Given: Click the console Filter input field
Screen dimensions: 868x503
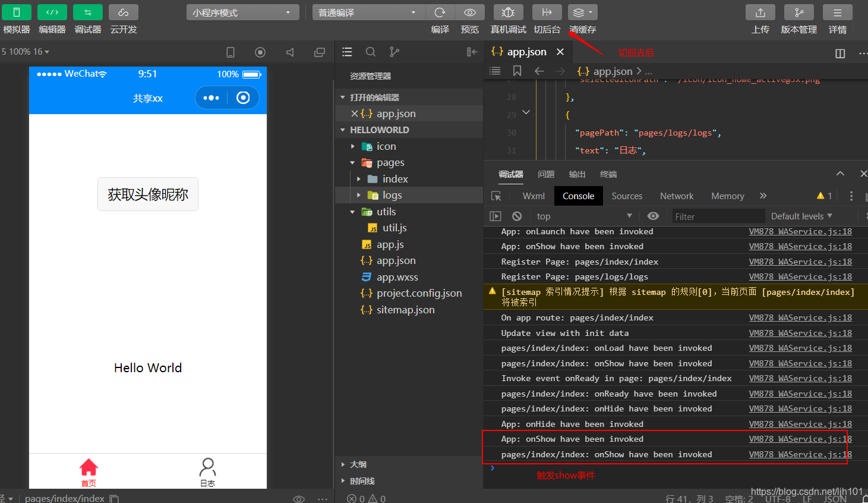Looking at the screenshot, I should 718,216.
